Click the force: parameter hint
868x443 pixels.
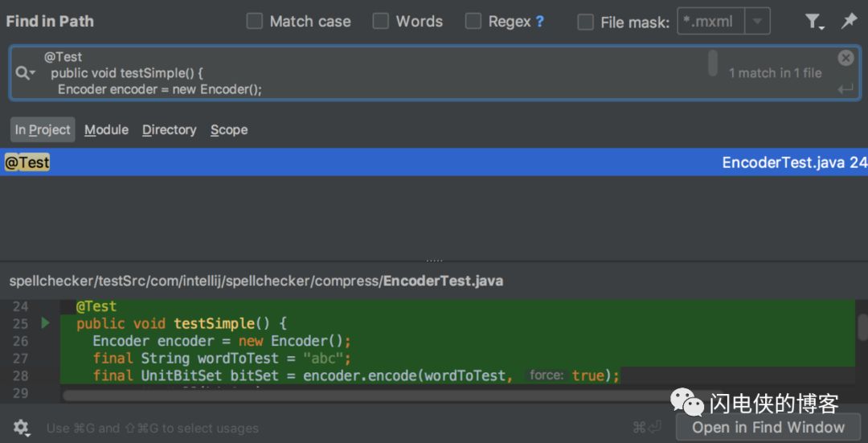click(x=547, y=375)
